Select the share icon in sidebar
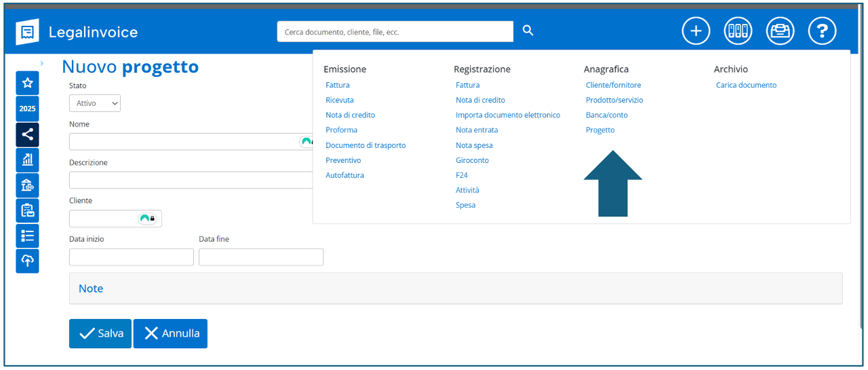The height and width of the screenshot is (370, 868). tap(27, 134)
